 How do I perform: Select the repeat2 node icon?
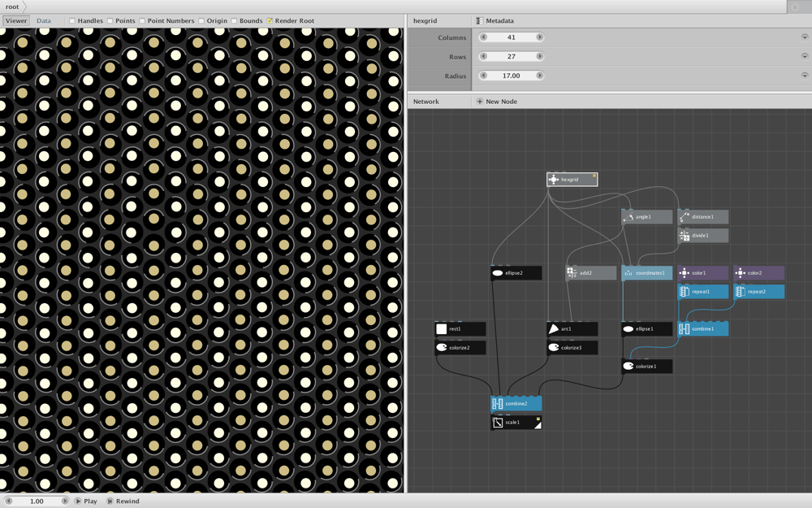pyautogui.click(x=740, y=292)
